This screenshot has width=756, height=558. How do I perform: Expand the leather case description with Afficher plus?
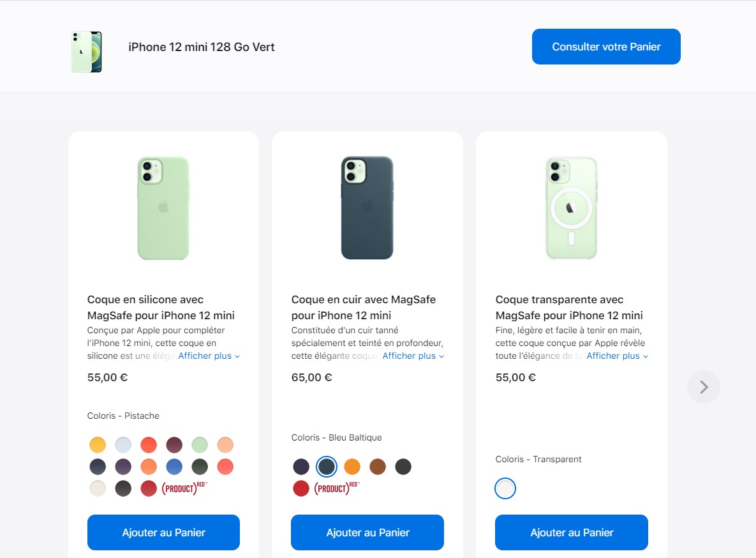pos(413,356)
